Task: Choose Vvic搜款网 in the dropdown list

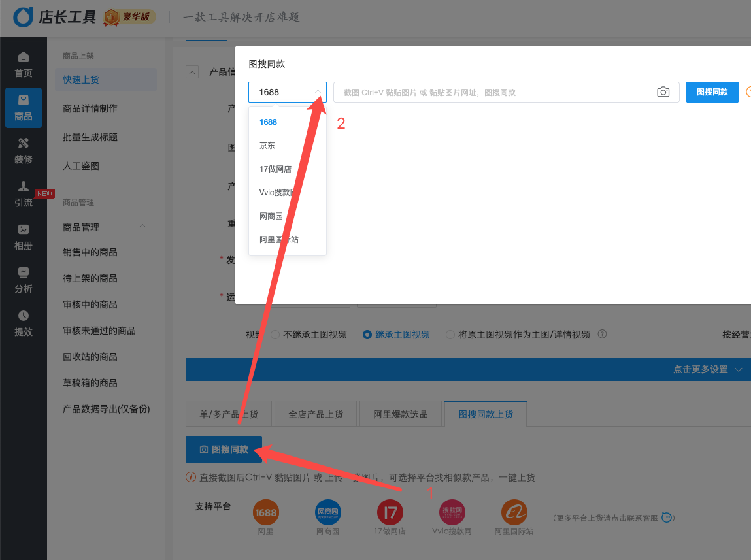Action: click(288, 192)
